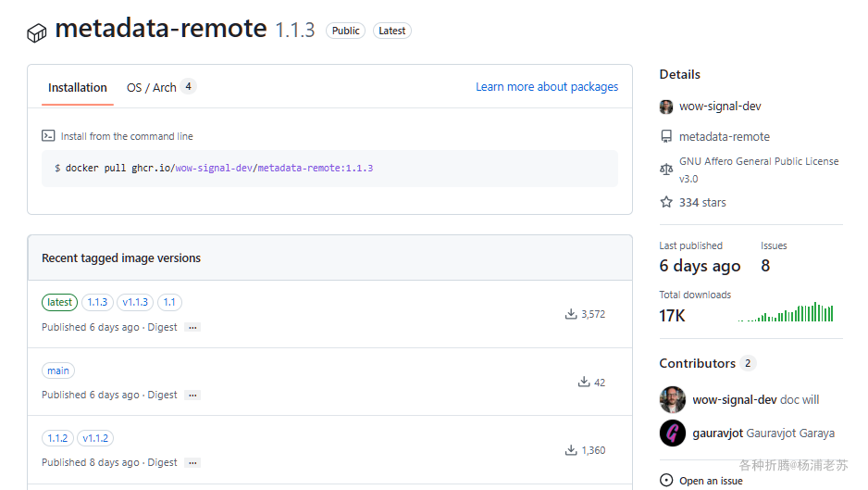Expand Digest ellipsis for main version row
The height and width of the screenshot is (490, 868).
pos(192,396)
